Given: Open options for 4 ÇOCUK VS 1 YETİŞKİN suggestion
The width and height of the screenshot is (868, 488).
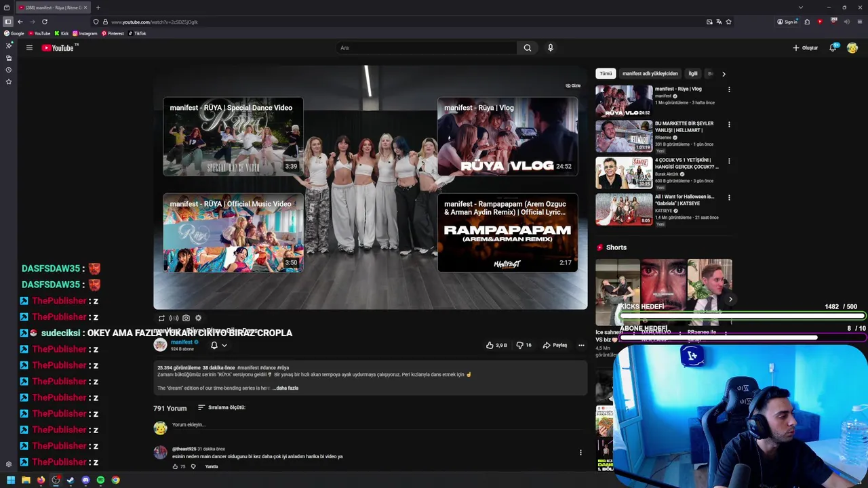Looking at the screenshot, I should click(x=729, y=161).
